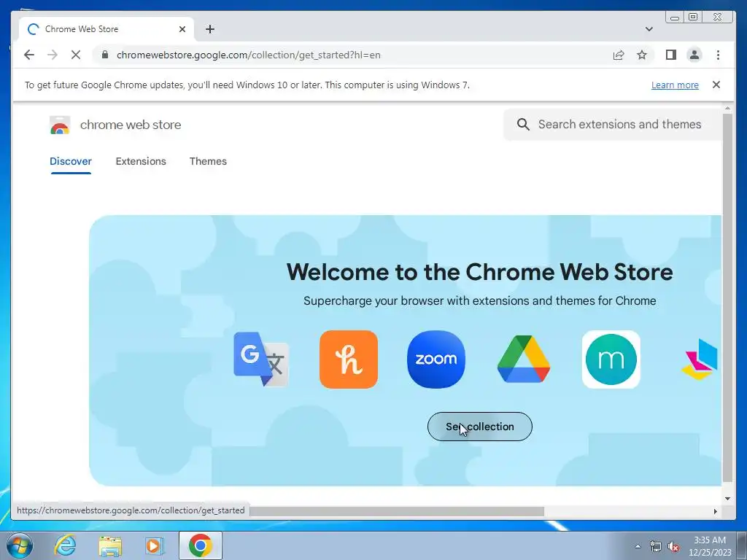The image size is (747, 560).
Task: Click the Chrome taskbar icon
Action: [200, 545]
